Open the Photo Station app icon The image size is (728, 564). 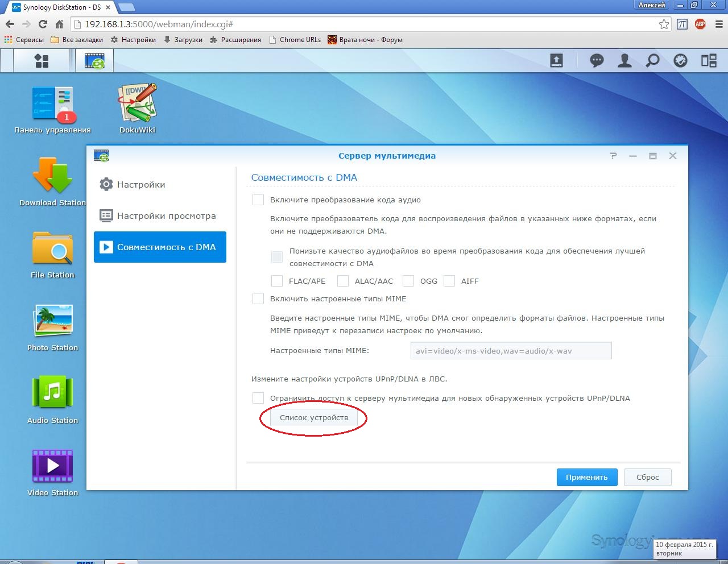(52, 322)
